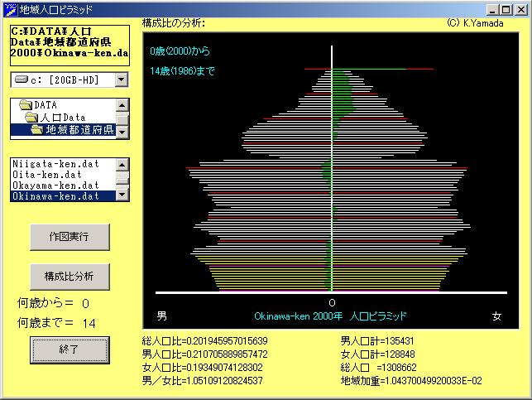Click the 男人口計=135431 text
The image size is (532, 400).
click(377, 341)
